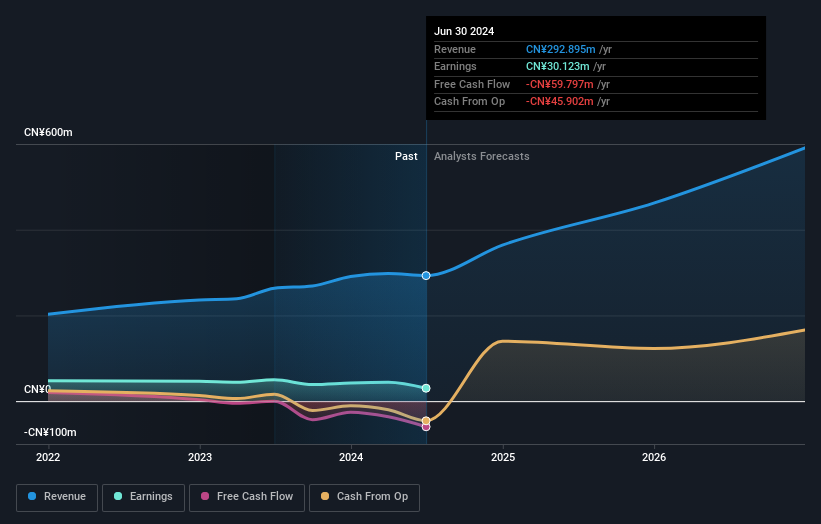
Task: Click the Jun 30 2024 tooltip date
Action: tap(464, 31)
